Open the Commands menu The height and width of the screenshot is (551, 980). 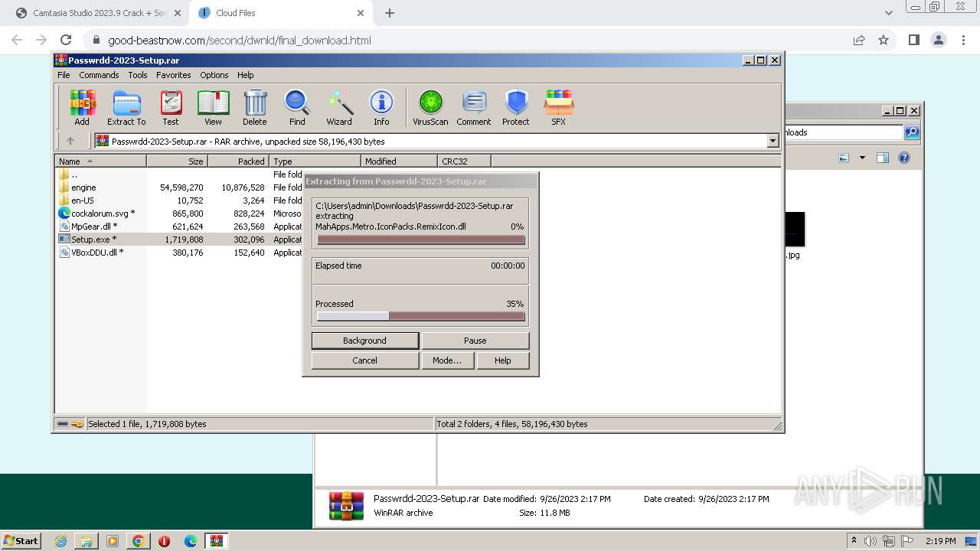pos(99,75)
